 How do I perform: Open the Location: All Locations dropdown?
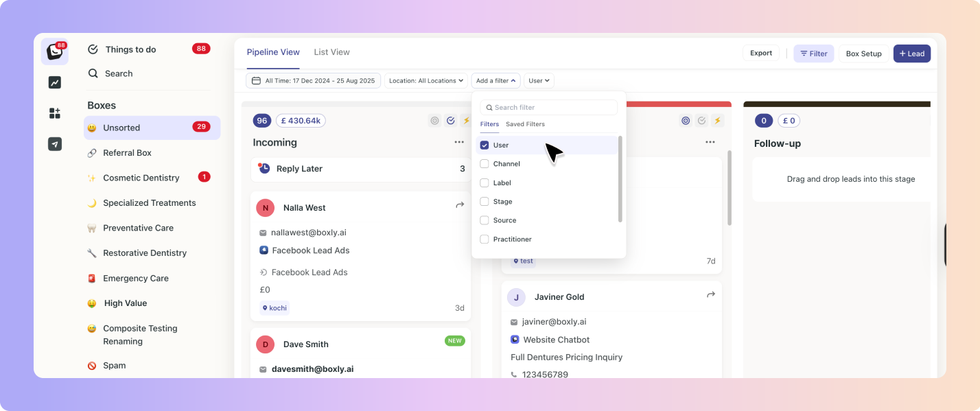click(x=426, y=81)
